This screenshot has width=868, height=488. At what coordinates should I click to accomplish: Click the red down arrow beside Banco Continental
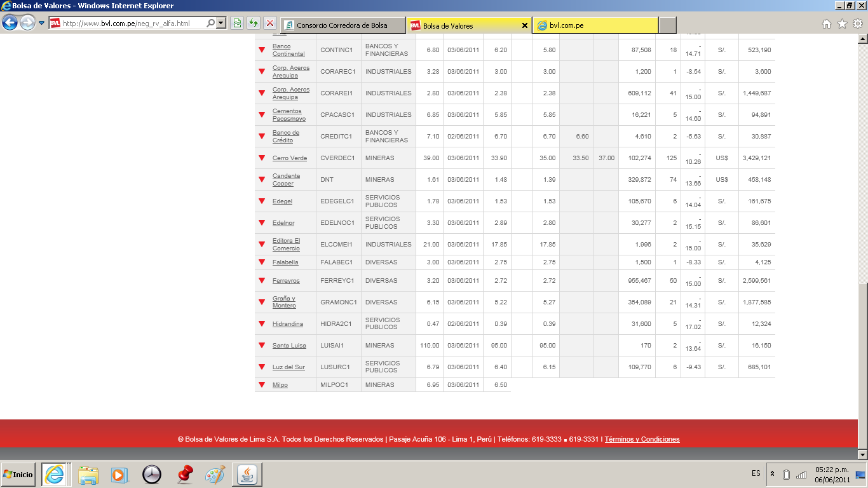262,50
